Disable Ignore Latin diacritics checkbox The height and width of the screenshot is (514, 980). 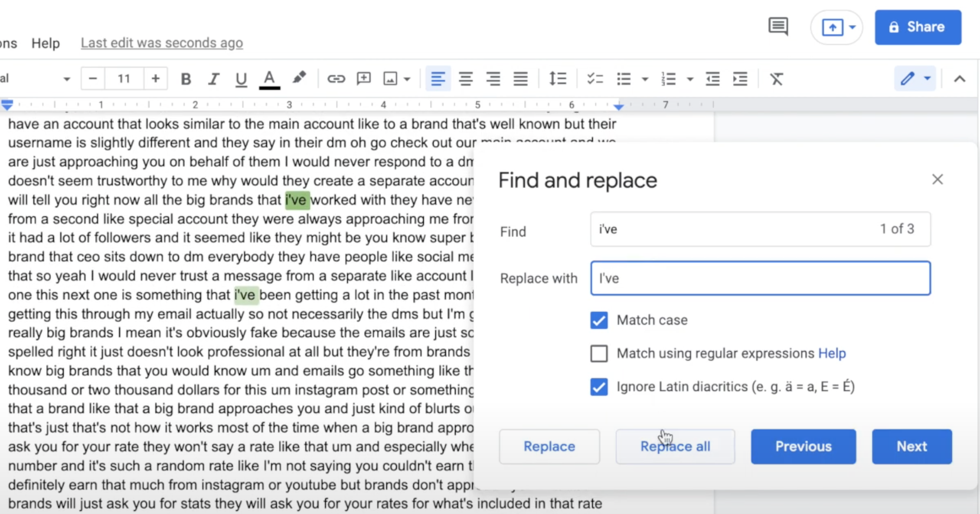598,386
